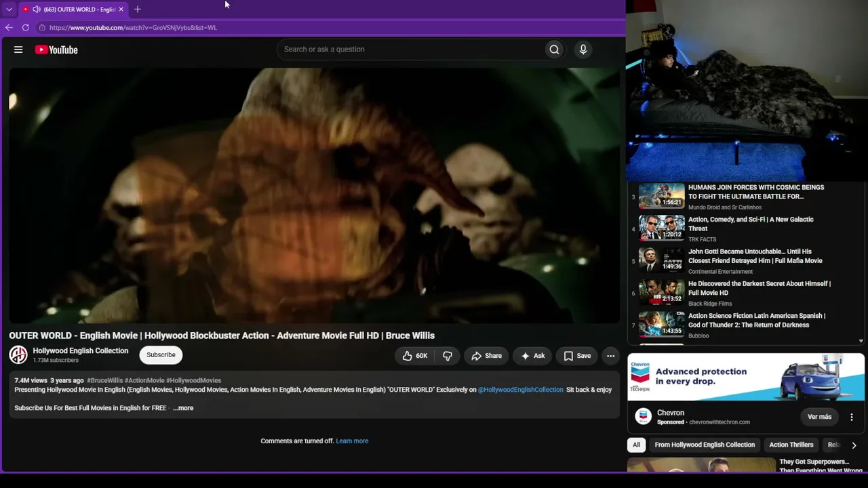Play the John Gotti movie thumbnail
The width and height of the screenshot is (868, 488).
click(x=661, y=260)
